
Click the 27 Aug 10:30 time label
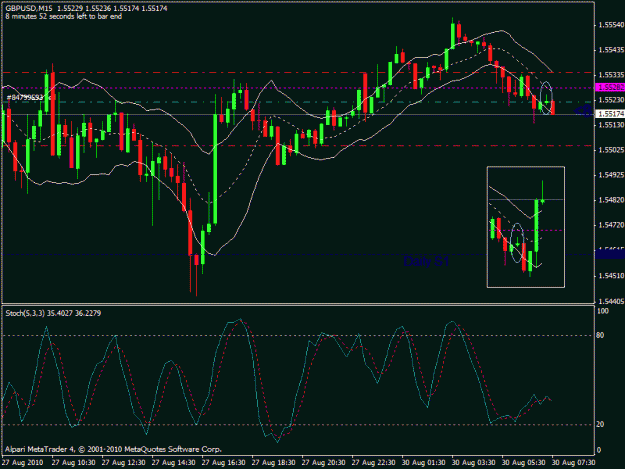[x=73, y=463]
